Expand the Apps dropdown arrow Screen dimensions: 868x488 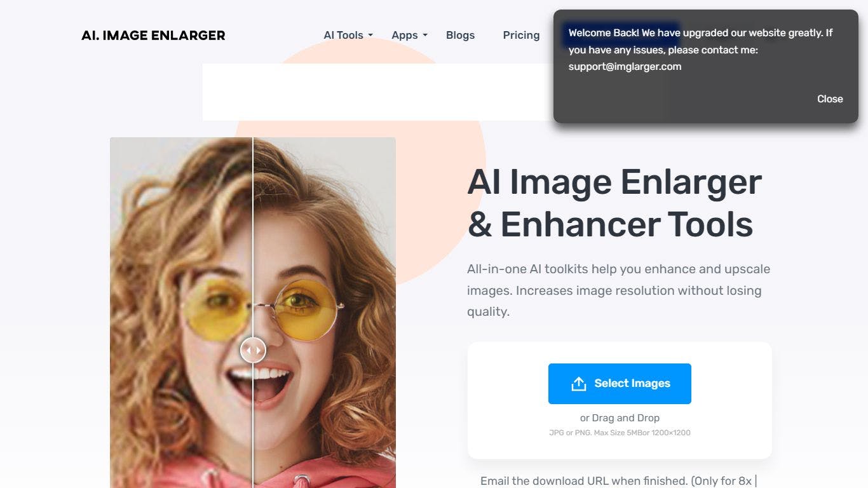[x=425, y=36]
